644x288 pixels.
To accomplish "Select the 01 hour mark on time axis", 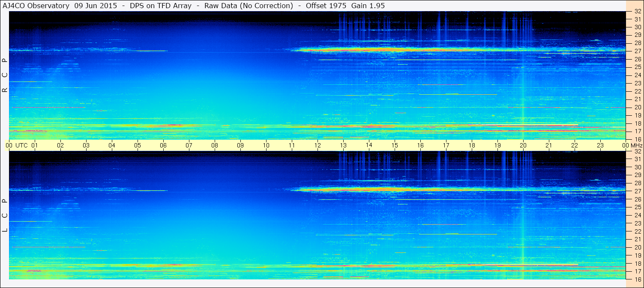I will tap(35, 145).
